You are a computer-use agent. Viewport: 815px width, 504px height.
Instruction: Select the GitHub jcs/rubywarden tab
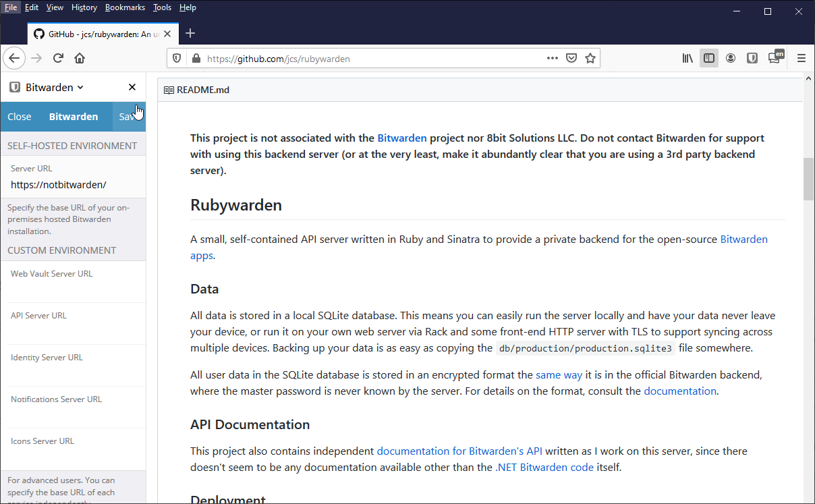pos(103,34)
